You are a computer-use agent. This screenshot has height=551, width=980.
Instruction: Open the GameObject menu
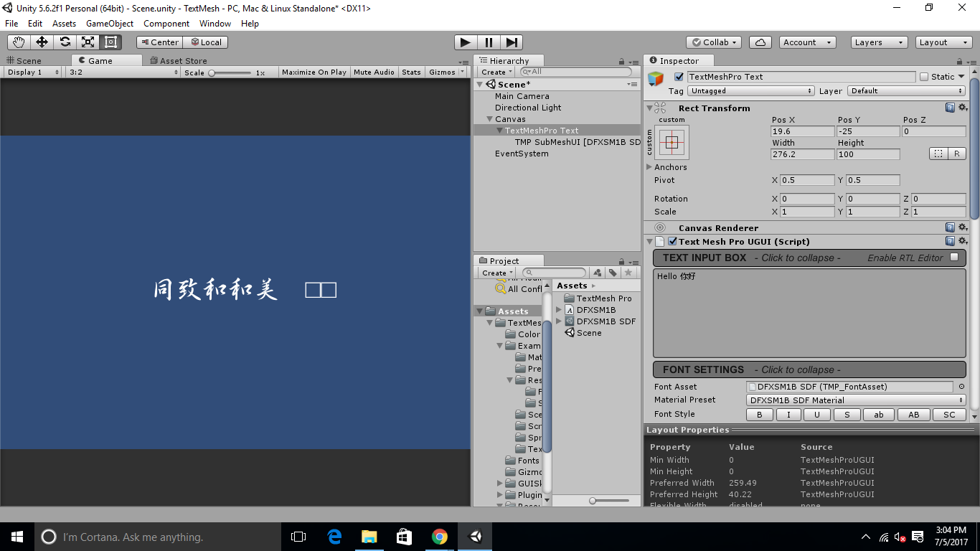110,24
